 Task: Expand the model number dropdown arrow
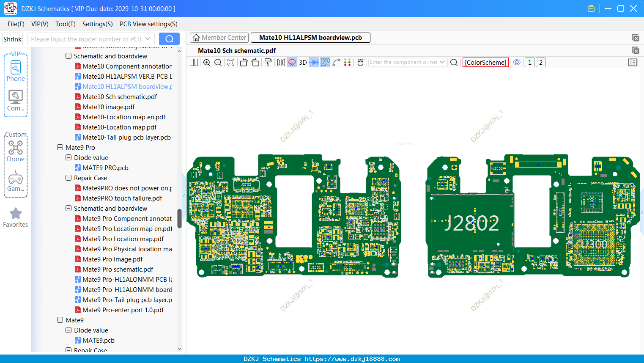[148, 39]
